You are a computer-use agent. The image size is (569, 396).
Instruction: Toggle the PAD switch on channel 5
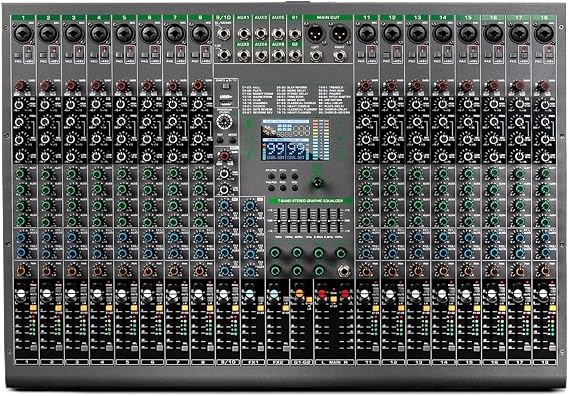pos(119,55)
